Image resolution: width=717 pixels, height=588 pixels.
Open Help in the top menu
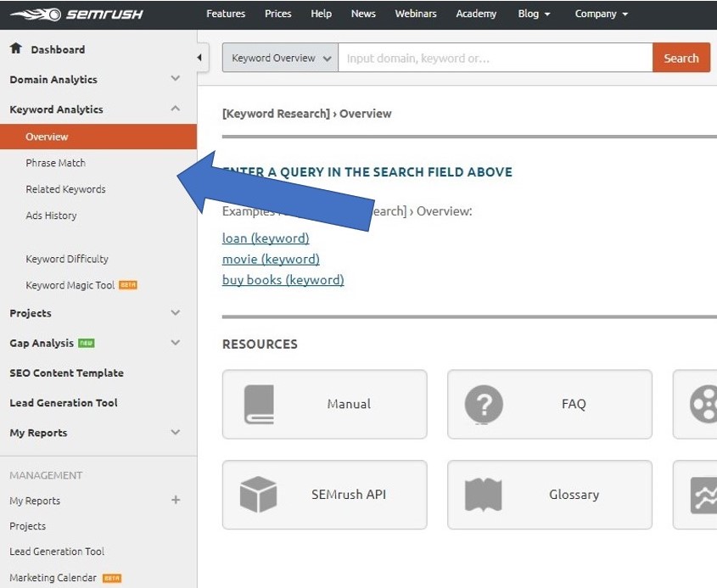click(321, 14)
